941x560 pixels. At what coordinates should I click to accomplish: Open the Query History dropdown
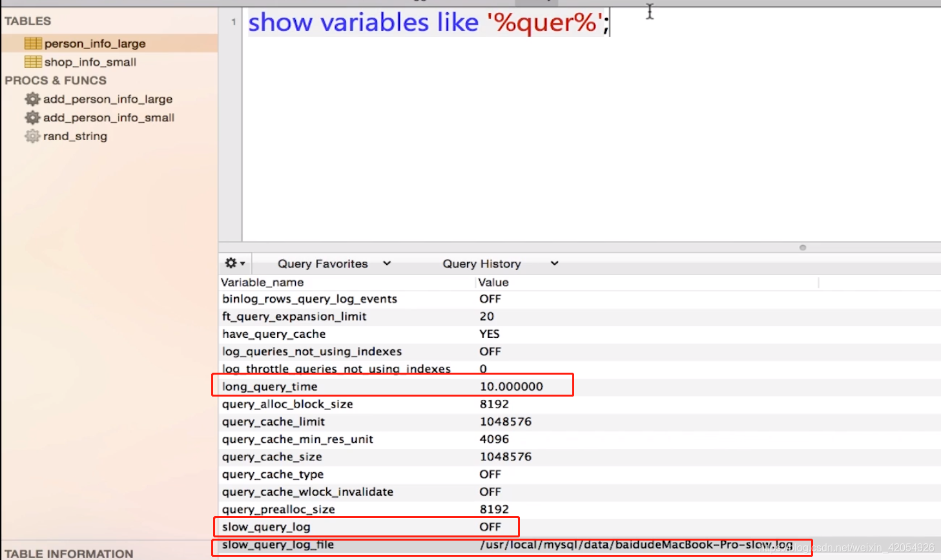coord(501,264)
